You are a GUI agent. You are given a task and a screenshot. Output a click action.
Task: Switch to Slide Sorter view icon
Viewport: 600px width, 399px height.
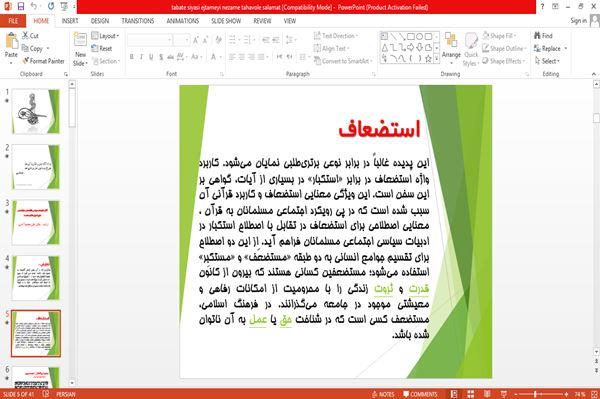point(471,394)
